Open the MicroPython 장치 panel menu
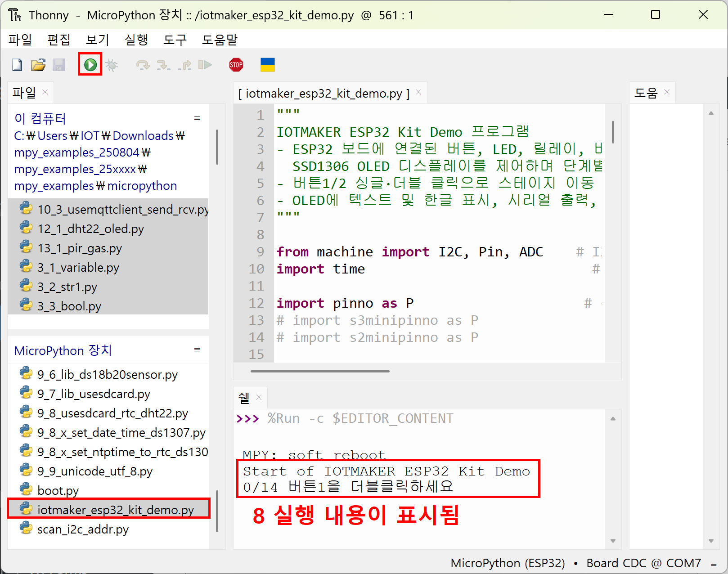The height and width of the screenshot is (574, 728). pos(197,350)
